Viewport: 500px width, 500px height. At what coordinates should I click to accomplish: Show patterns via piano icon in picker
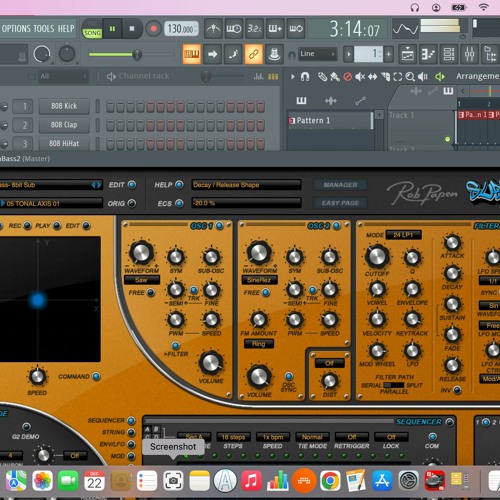[301, 100]
